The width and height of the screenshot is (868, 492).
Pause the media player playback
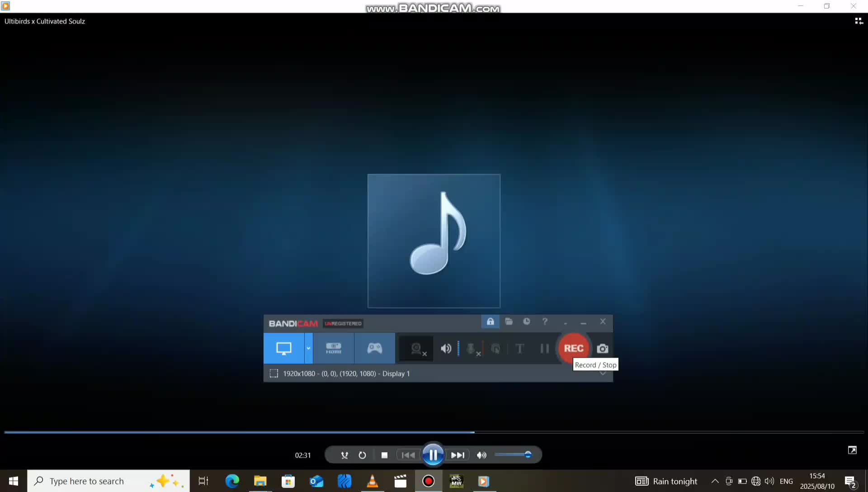coord(433,455)
